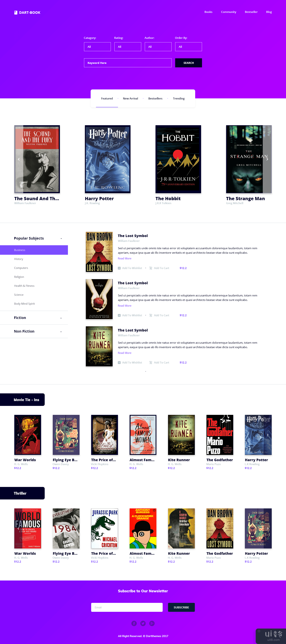Open Dan Brown Lost Symbol list cover
The image size is (286, 644).
pos(99,252)
